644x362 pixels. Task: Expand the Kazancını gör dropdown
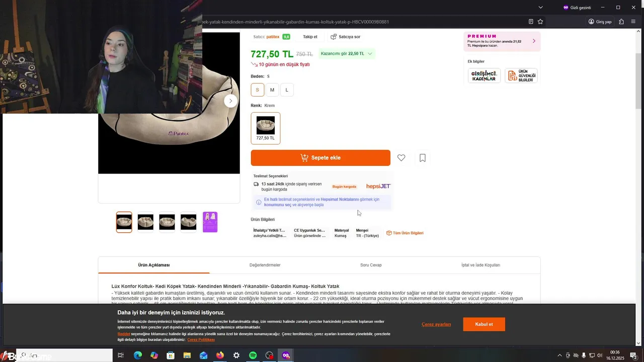[x=370, y=54]
